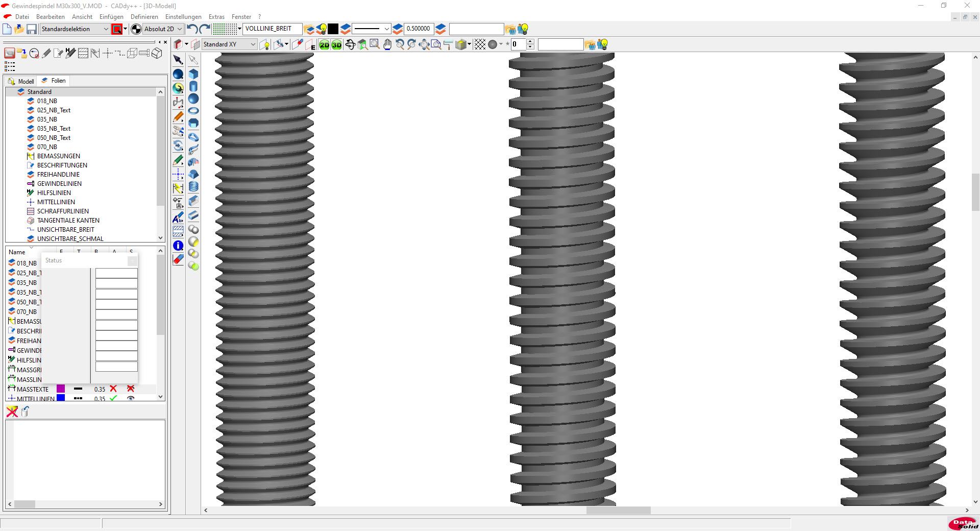980x531 pixels.
Task: Click the blue info icon
Action: (x=178, y=246)
